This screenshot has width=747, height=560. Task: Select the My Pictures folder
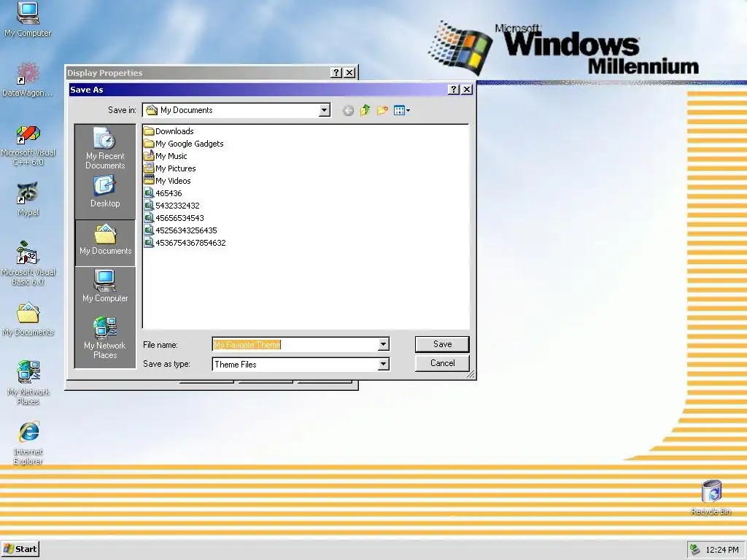point(169,168)
